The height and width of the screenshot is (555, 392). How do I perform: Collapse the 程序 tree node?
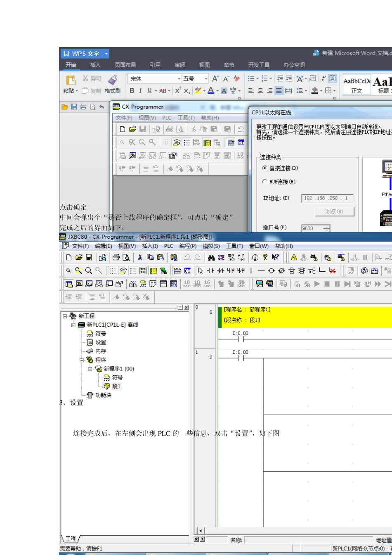point(82,360)
